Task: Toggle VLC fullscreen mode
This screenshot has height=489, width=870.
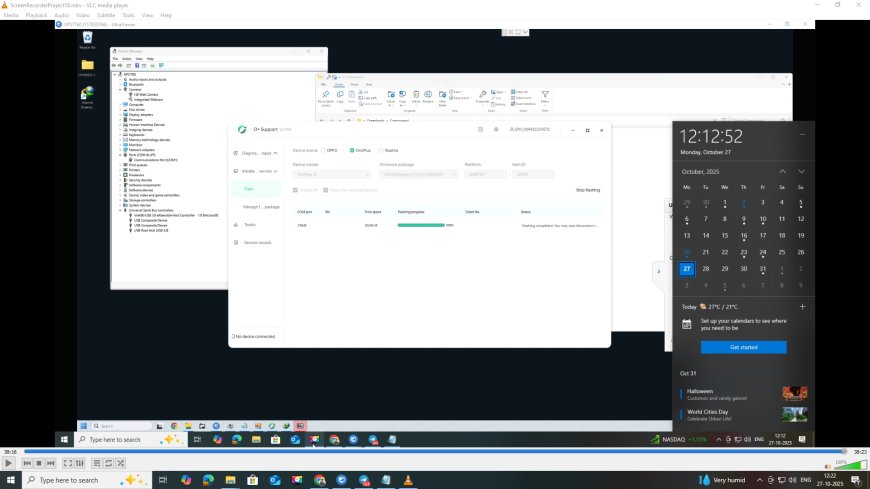Action: click(x=68, y=463)
